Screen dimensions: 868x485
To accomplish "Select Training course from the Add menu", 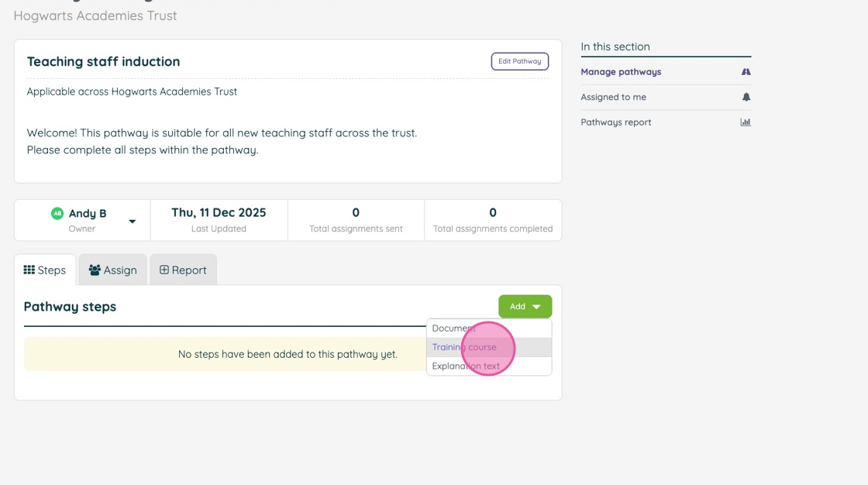I will click(x=464, y=347).
